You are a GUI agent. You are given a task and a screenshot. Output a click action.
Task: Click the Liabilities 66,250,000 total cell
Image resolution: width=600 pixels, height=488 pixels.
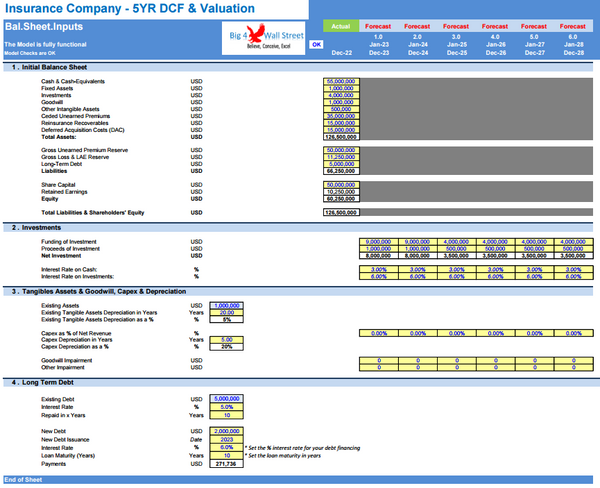(341, 171)
